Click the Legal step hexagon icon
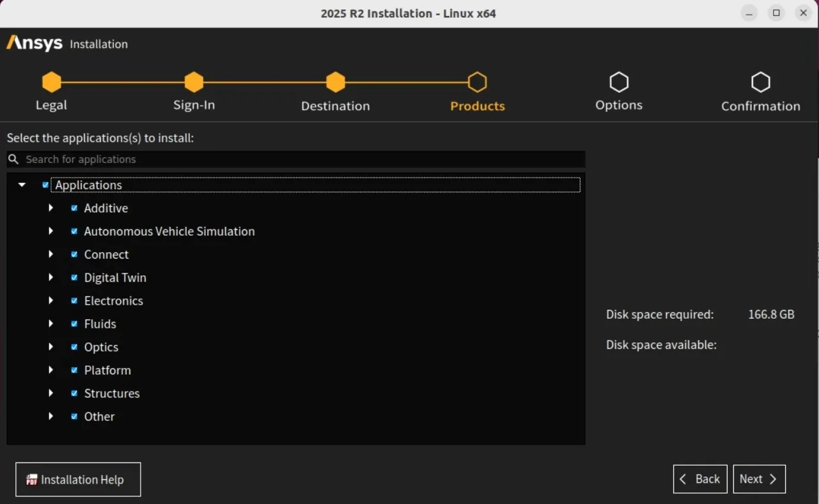This screenshot has height=504, width=819. click(x=52, y=82)
